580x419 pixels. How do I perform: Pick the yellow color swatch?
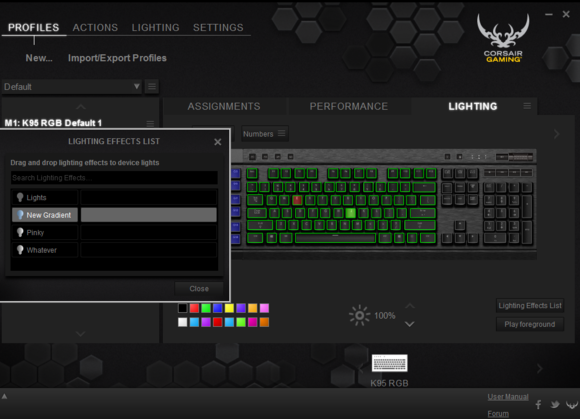pos(229,308)
